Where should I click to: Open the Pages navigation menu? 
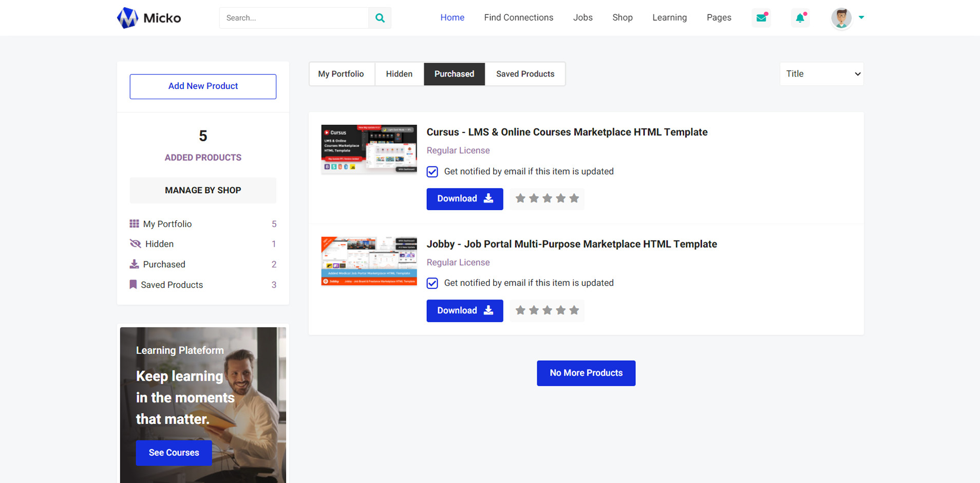coord(719,17)
